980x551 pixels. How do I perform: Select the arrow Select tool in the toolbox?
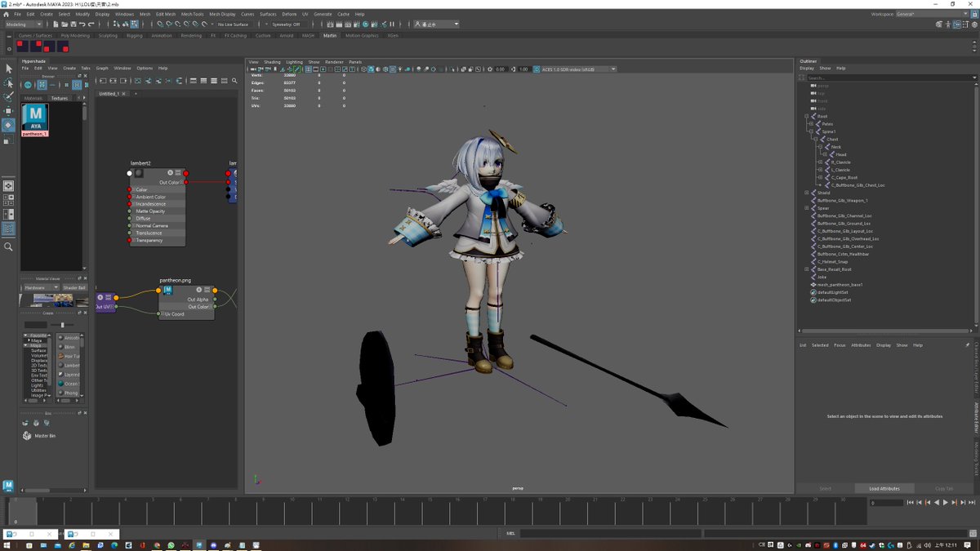8,69
